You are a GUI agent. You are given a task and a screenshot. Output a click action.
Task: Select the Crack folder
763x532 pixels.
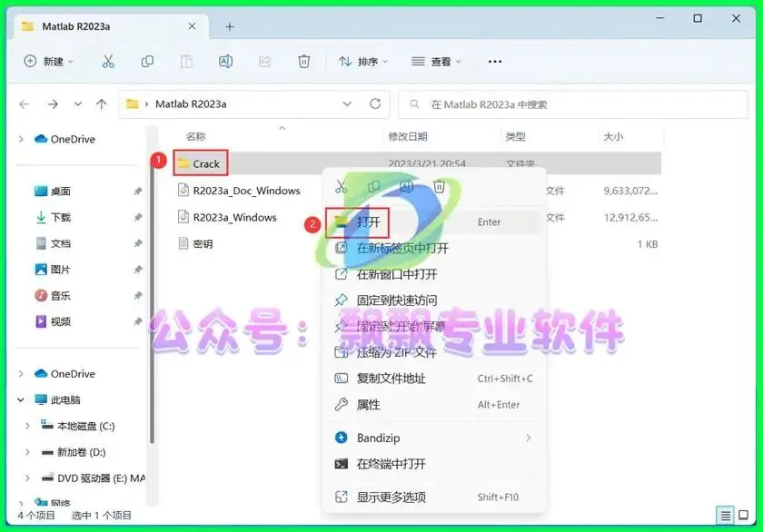[206, 164]
